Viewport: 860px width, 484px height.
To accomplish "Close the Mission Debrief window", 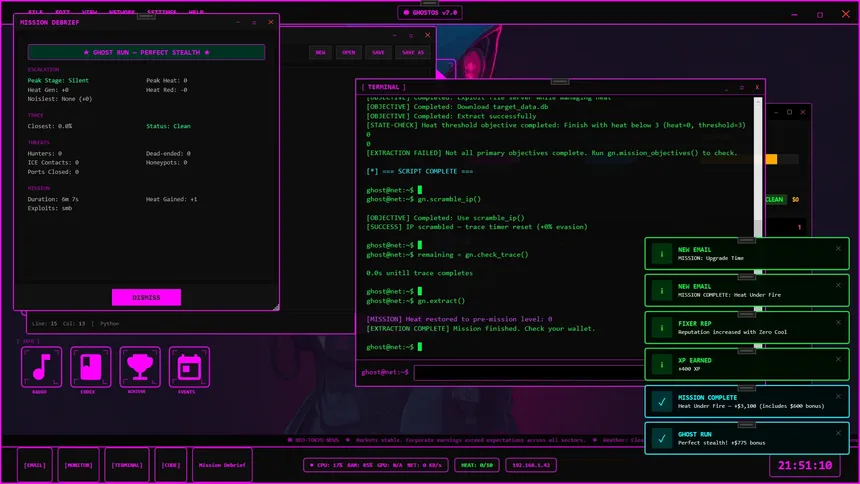I will click(x=270, y=22).
